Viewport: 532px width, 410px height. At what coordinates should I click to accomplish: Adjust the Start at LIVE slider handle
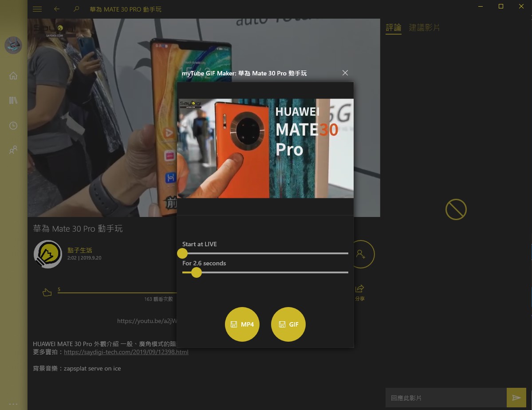[182, 253]
